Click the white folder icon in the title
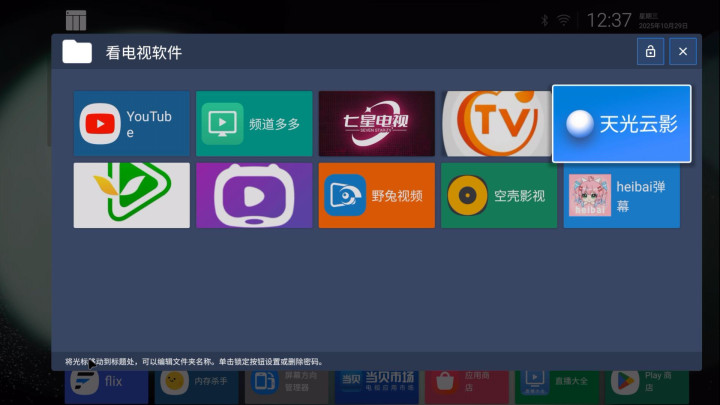Image resolution: width=720 pixels, height=405 pixels. tap(77, 51)
